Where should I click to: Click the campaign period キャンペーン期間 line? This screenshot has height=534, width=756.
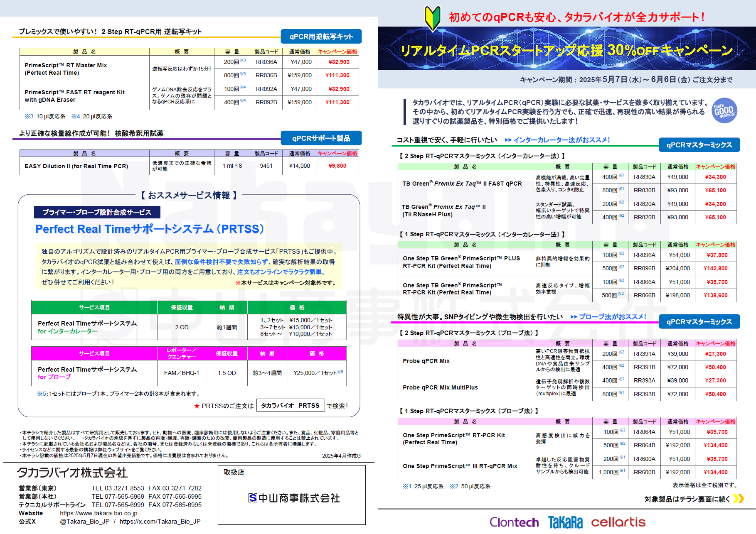coord(626,79)
